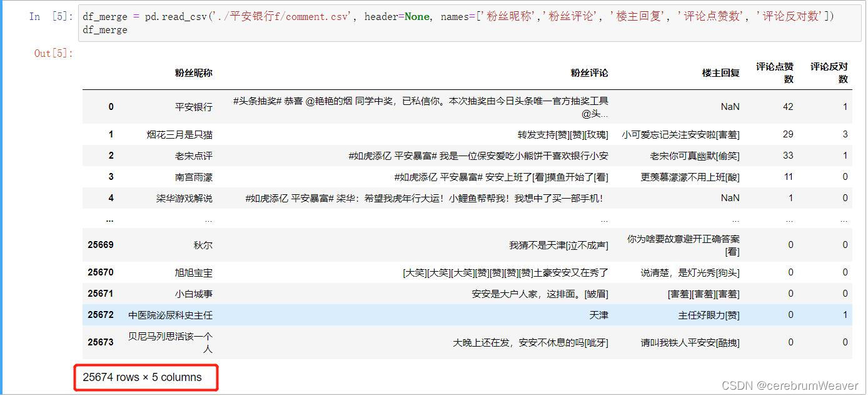Click the 粉丝昵称 column header

(x=194, y=73)
